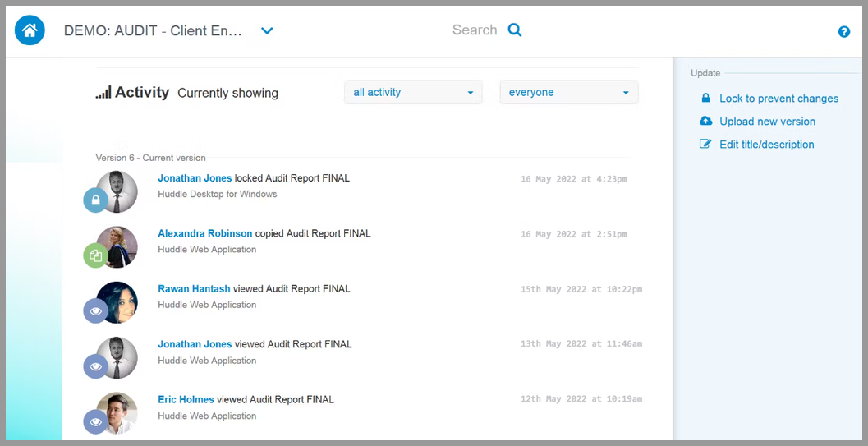Open the 'everyone' people filter dropdown
The image size is (868, 446).
pos(569,93)
